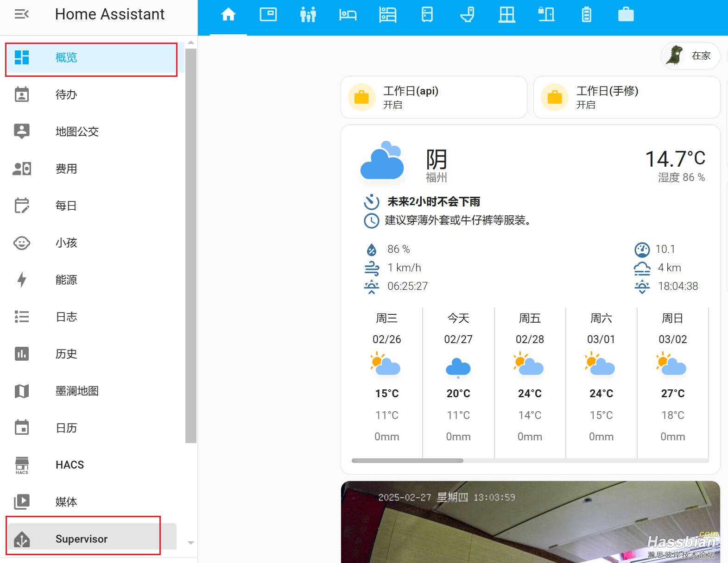This screenshot has width=728, height=563.
Task: Open the battery status tab icon
Action: pos(586,15)
